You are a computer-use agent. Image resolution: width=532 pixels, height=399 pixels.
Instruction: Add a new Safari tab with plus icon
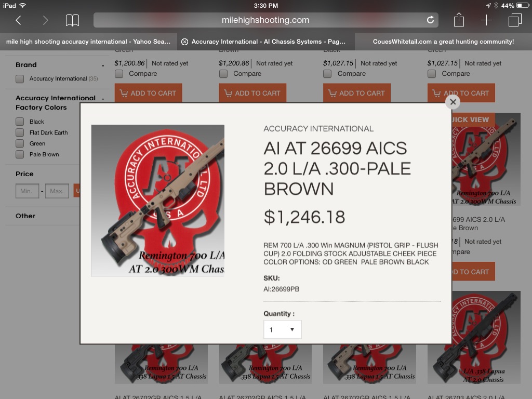click(x=486, y=20)
